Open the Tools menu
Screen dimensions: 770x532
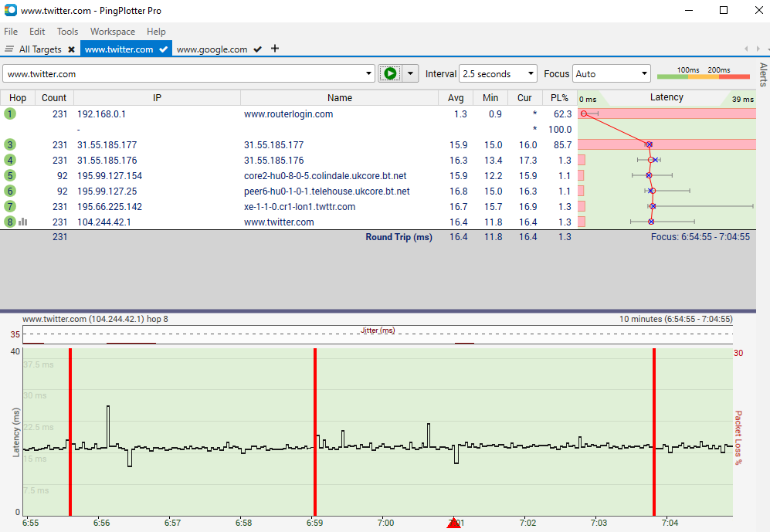[x=67, y=32]
